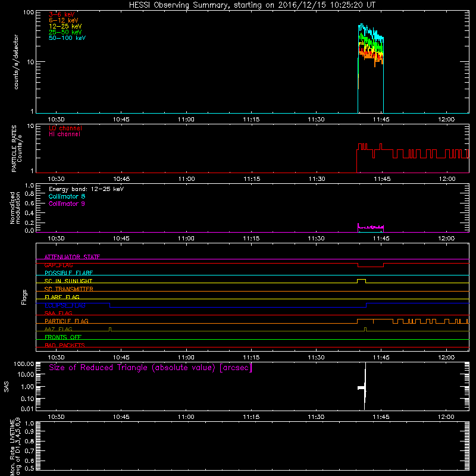This screenshot has width=476, height=476.
Task: Pick the cyan 50-100 keV legend label
Action: (67, 38)
